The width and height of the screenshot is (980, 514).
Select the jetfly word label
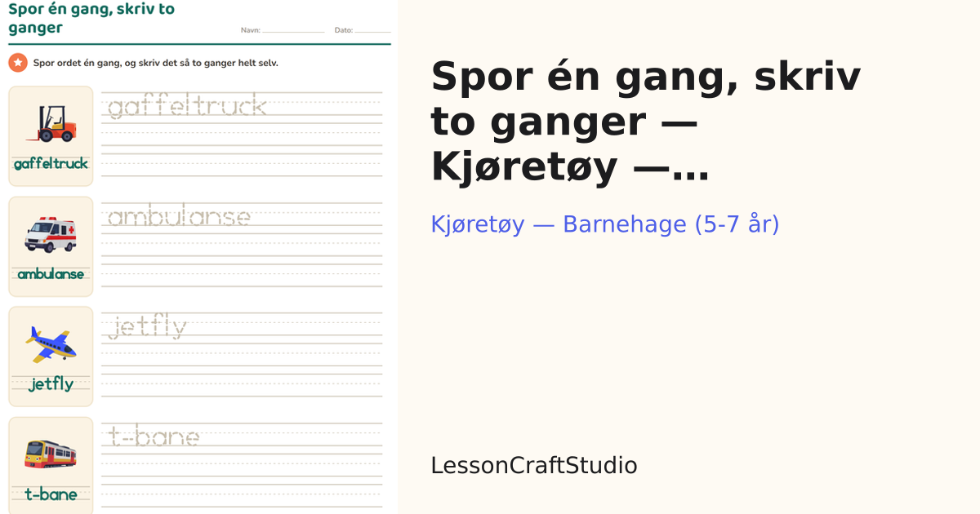click(x=51, y=384)
